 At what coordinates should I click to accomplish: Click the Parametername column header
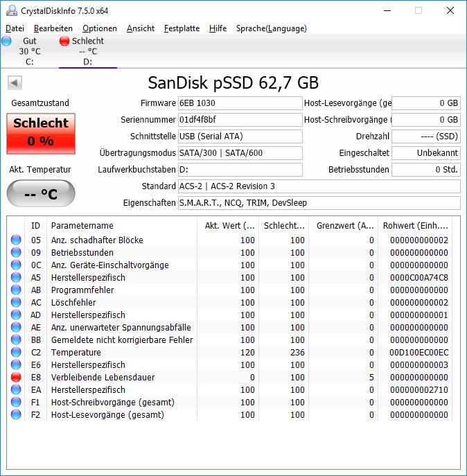tap(122, 226)
